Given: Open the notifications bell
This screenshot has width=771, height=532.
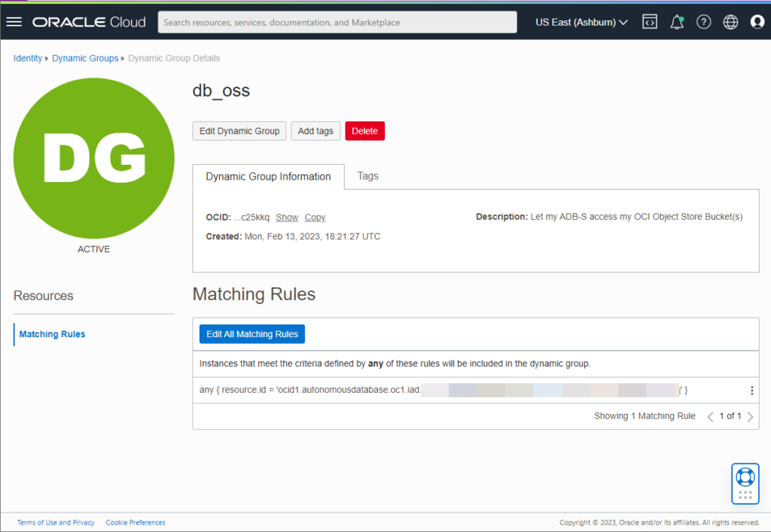Looking at the screenshot, I should click(x=677, y=22).
